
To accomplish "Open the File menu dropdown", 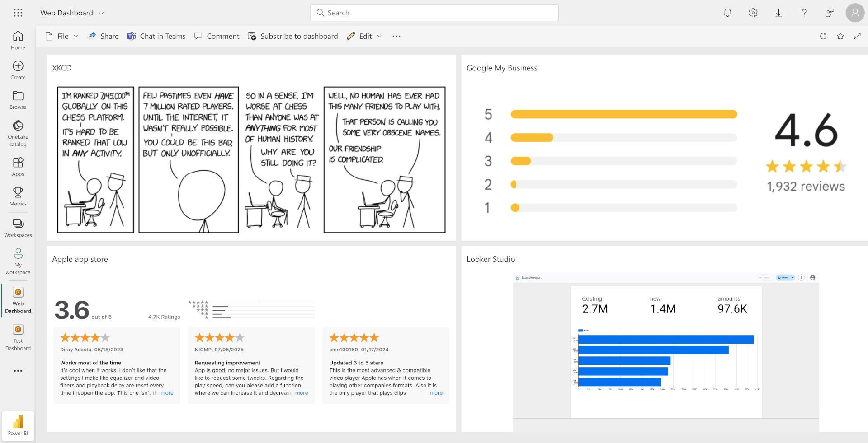I will (62, 36).
